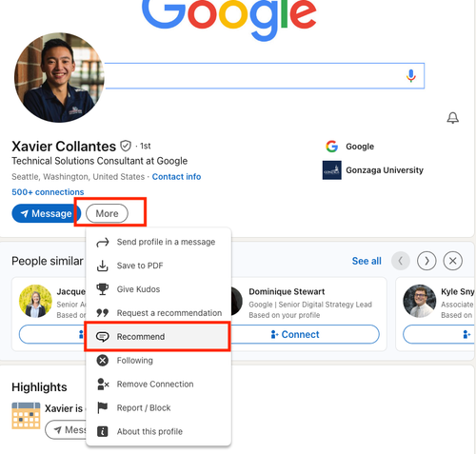Select Save to PDF option
The image size is (476, 454).
coord(158,266)
